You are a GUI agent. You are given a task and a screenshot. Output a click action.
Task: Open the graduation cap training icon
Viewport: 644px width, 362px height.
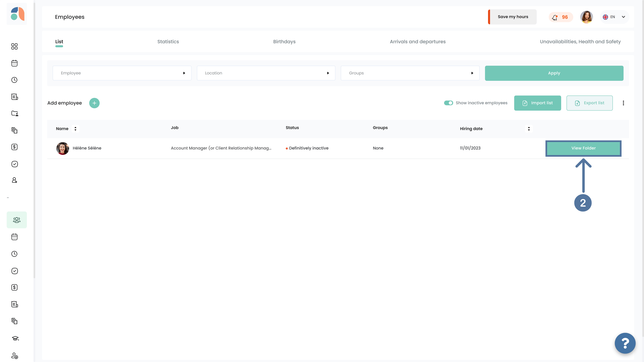(15, 338)
